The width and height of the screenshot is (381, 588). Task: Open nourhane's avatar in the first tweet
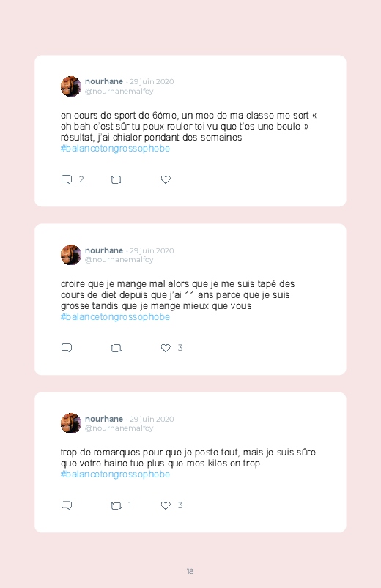point(71,86)
